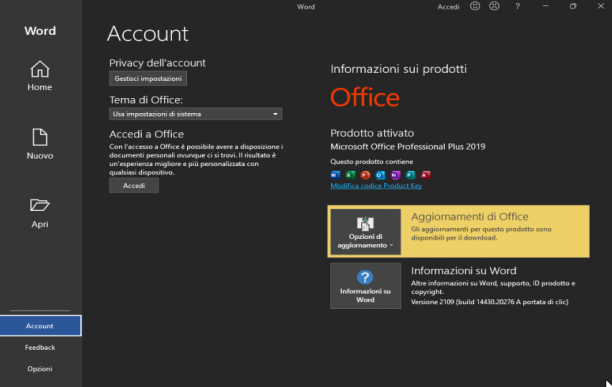Click the Access app icon
This screenshot has height=387, width=612.
(425, 175)
